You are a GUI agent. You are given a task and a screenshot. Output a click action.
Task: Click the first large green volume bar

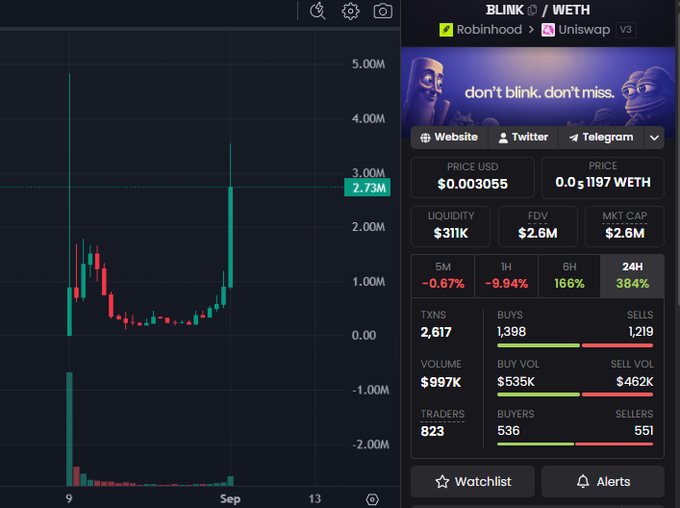[69, 429]
